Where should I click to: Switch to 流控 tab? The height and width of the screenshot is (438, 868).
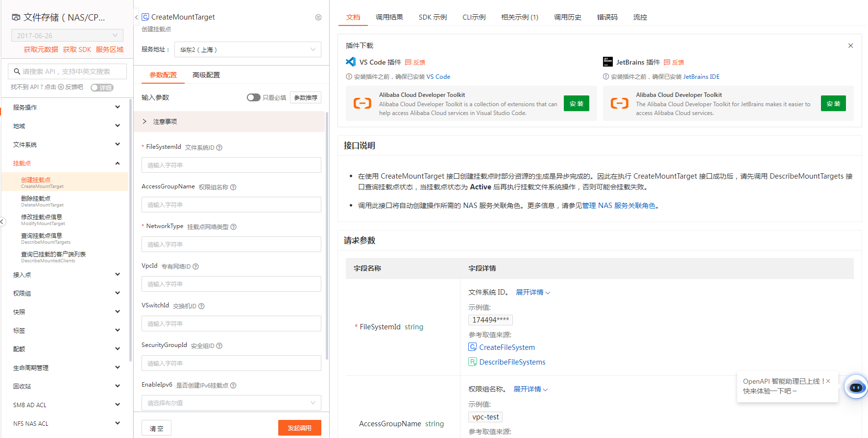[640, 17]
